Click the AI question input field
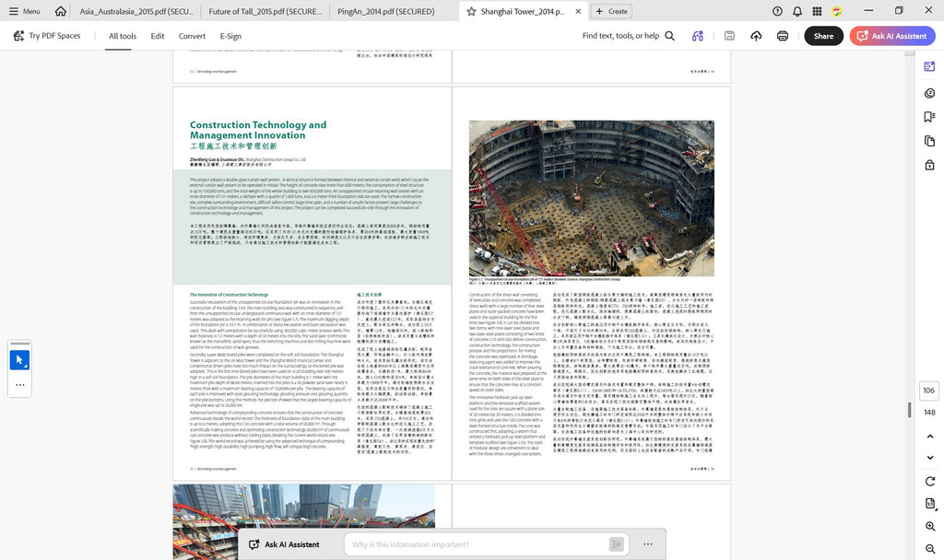 pos(476,544)
